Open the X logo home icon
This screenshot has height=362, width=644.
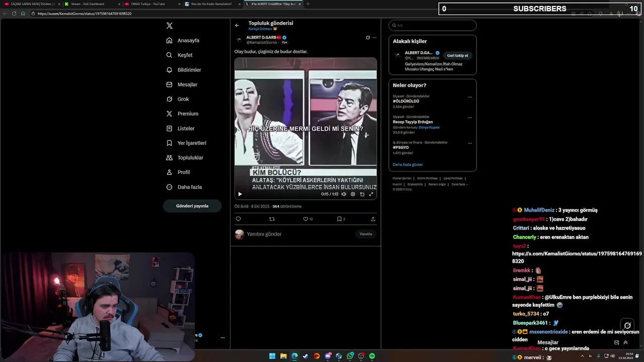click(170, 26)
